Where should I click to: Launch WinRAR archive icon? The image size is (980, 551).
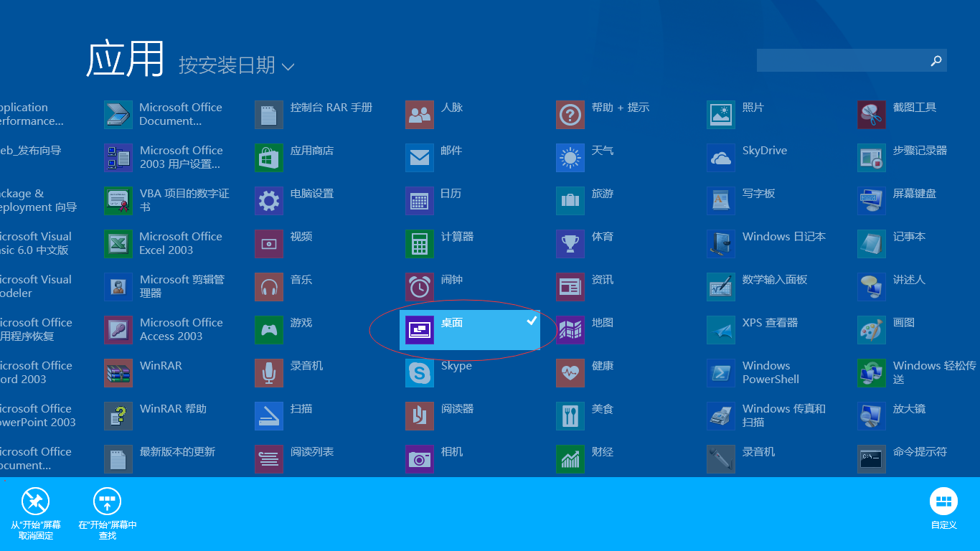click(x=118, y=373)
